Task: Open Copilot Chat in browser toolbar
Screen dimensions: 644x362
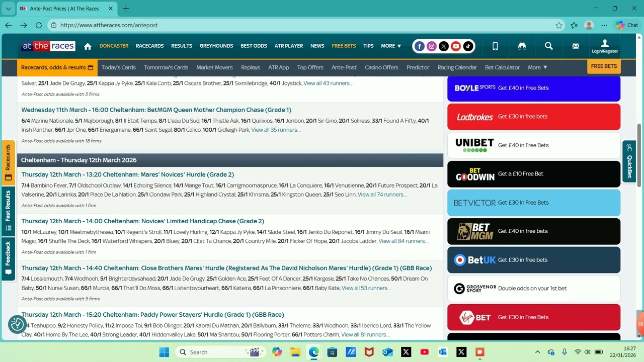Action: tap(626, 25)
